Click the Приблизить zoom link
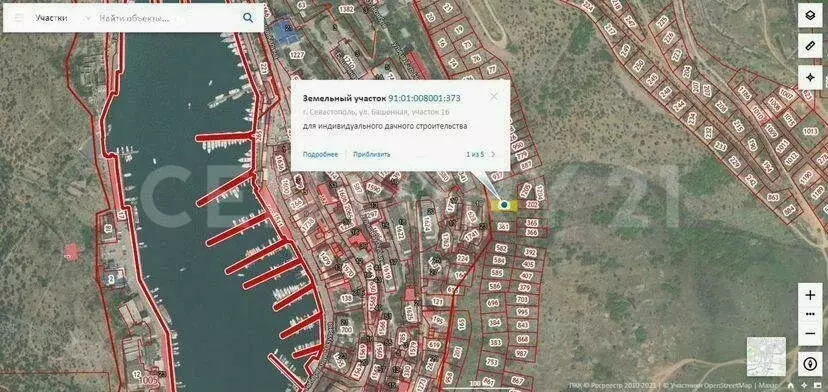828x392 pixels. click(371, 154)
